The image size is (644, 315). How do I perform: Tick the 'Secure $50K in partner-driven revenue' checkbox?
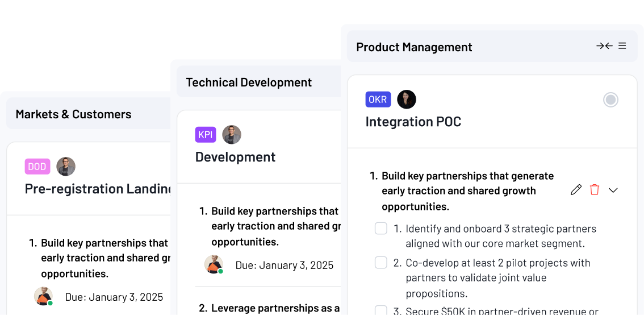click(381, 310)
